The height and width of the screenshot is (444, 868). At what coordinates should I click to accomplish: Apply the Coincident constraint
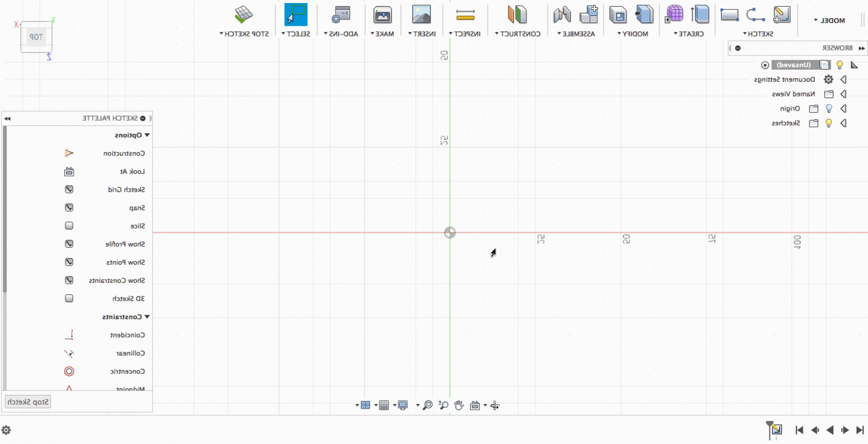(69, 335)
